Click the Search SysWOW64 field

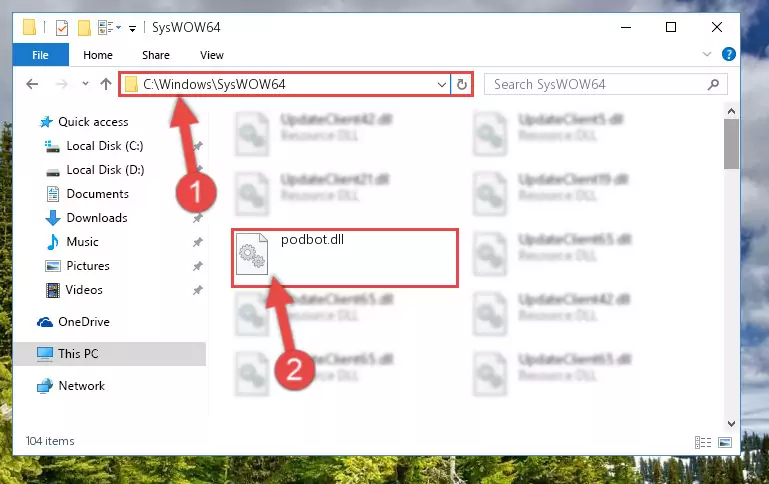point(605,84)
